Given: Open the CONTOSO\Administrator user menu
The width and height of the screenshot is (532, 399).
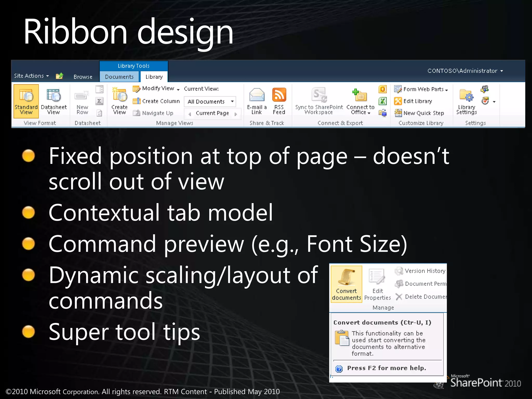Looking at the screenshot, I should [465, 71].
